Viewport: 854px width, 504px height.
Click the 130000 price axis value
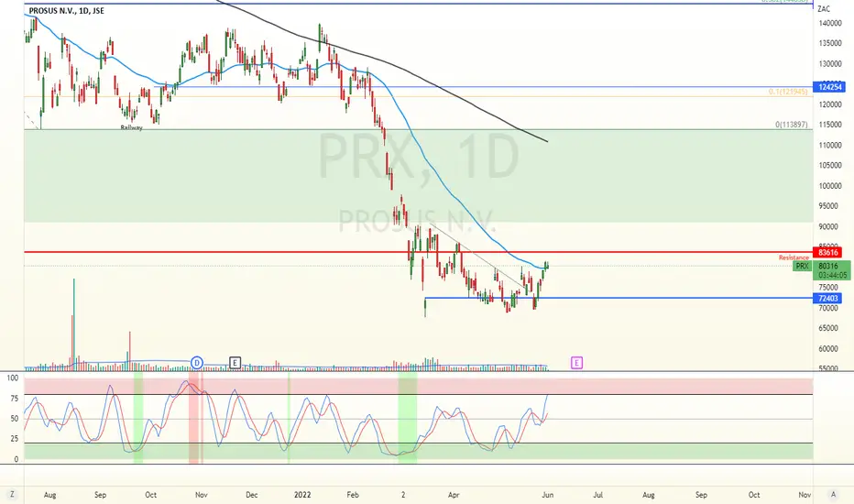(x=830, y=64)
